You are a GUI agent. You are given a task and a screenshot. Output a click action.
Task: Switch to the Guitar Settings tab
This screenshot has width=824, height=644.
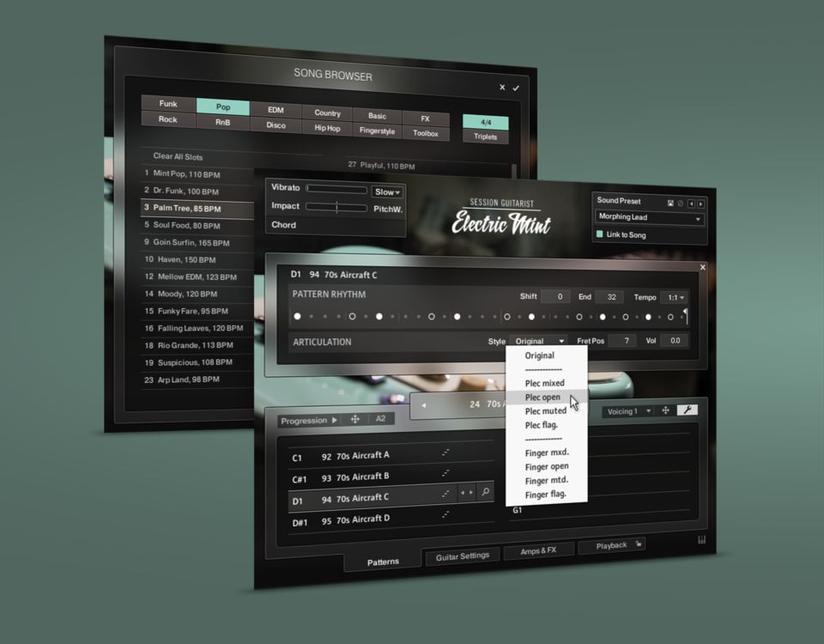click(462, 556)
